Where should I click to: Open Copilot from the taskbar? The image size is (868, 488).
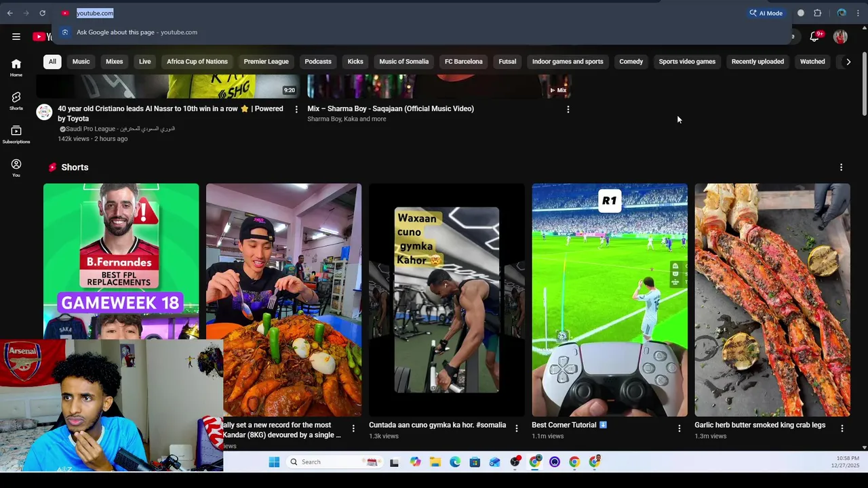coord(415,462)
